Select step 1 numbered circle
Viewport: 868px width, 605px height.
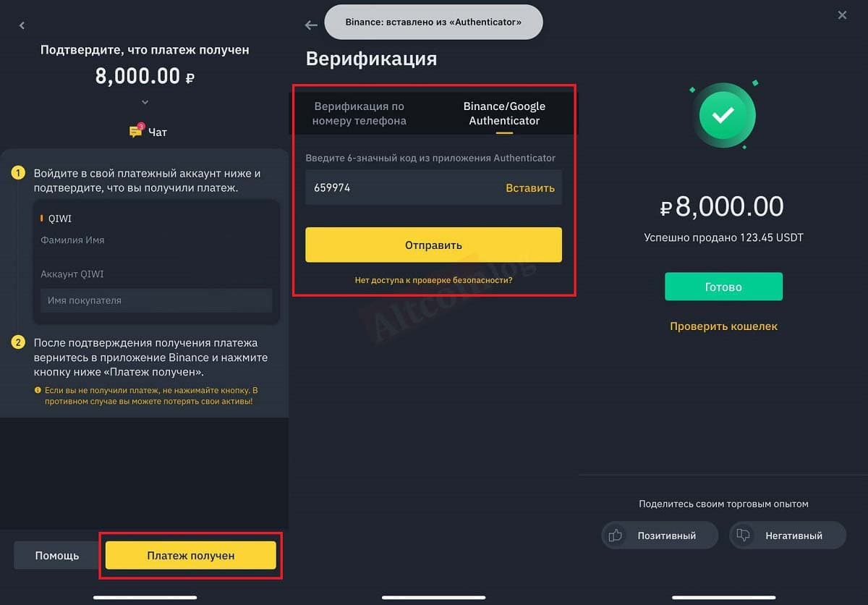click(x=19, y=174)
